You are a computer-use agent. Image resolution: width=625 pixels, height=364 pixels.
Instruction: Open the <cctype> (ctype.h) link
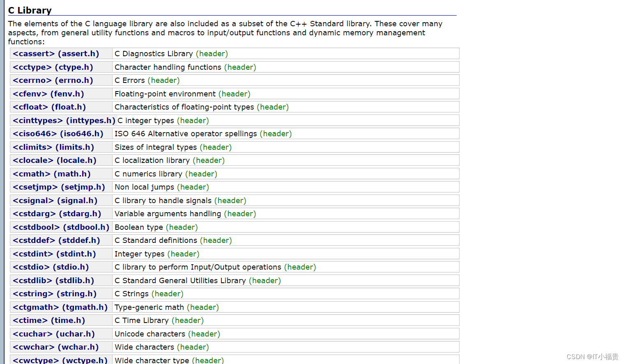(53, 67)
